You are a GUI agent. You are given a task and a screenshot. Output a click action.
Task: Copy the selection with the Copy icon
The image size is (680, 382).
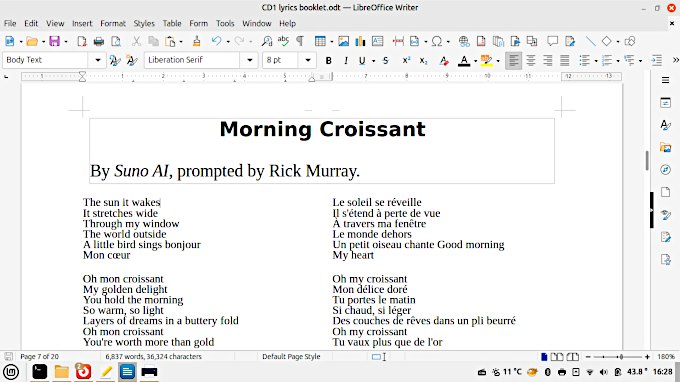153,41
